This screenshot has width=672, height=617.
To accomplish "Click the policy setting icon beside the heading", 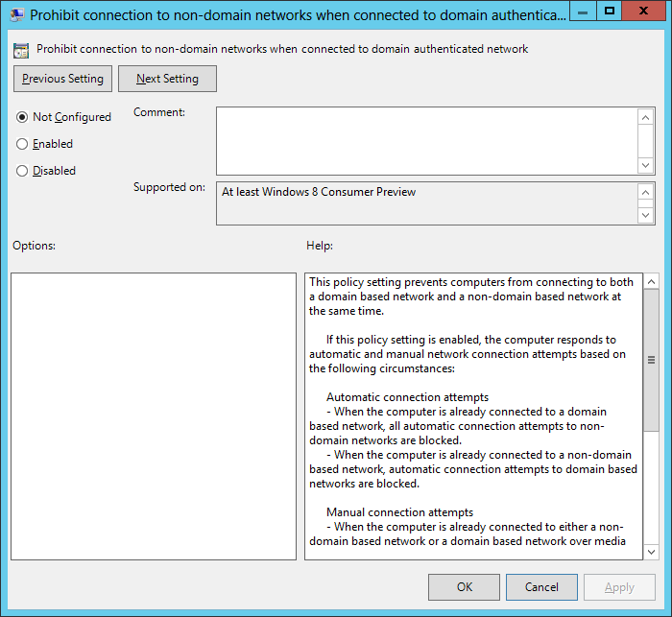I will coord(21,49).
